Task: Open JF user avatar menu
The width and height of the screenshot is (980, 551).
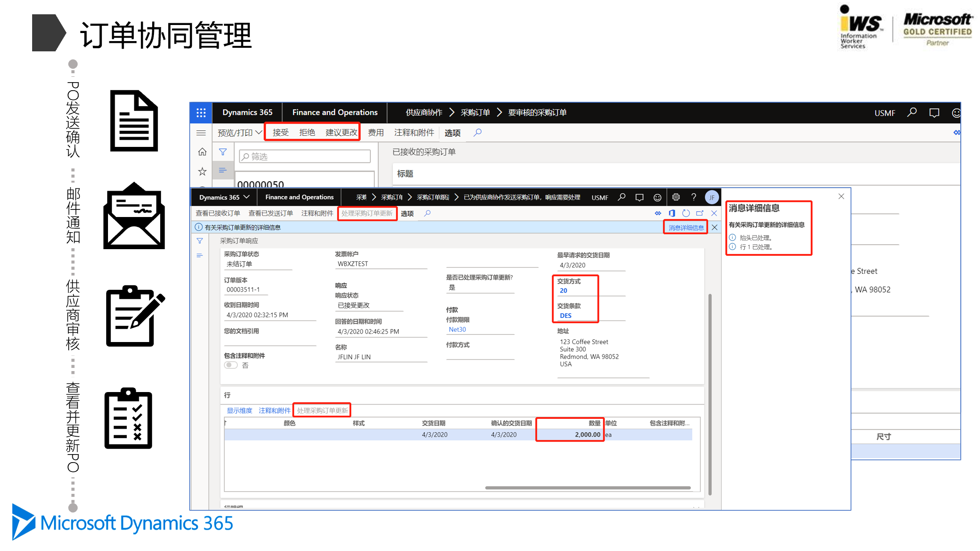Action: pyautogui.click(x=712, y=197)
